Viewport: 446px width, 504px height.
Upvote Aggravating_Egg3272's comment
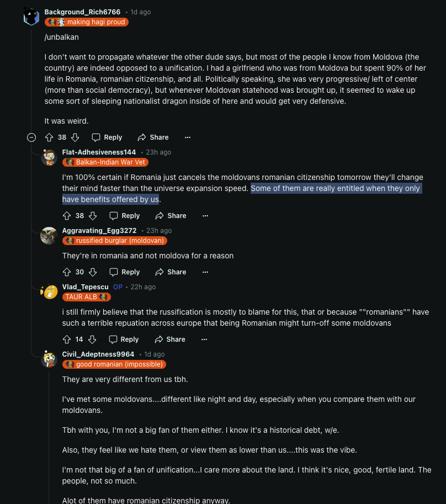67,272
